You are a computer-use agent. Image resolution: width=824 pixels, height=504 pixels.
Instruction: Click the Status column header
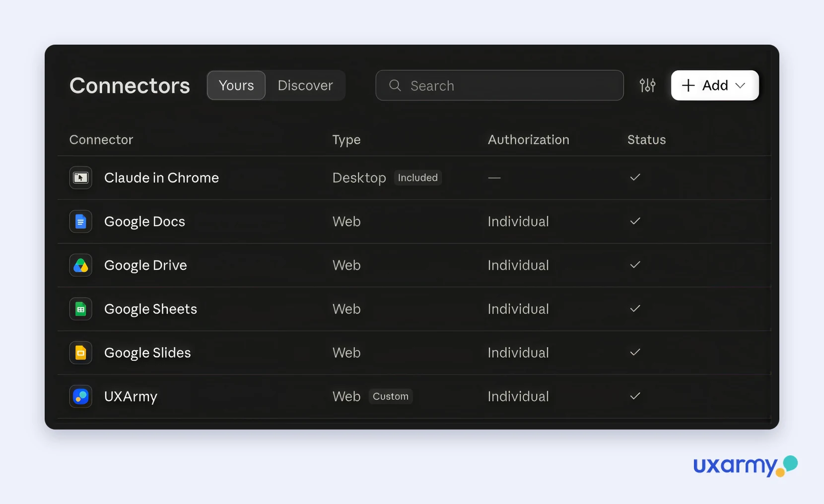646,140
